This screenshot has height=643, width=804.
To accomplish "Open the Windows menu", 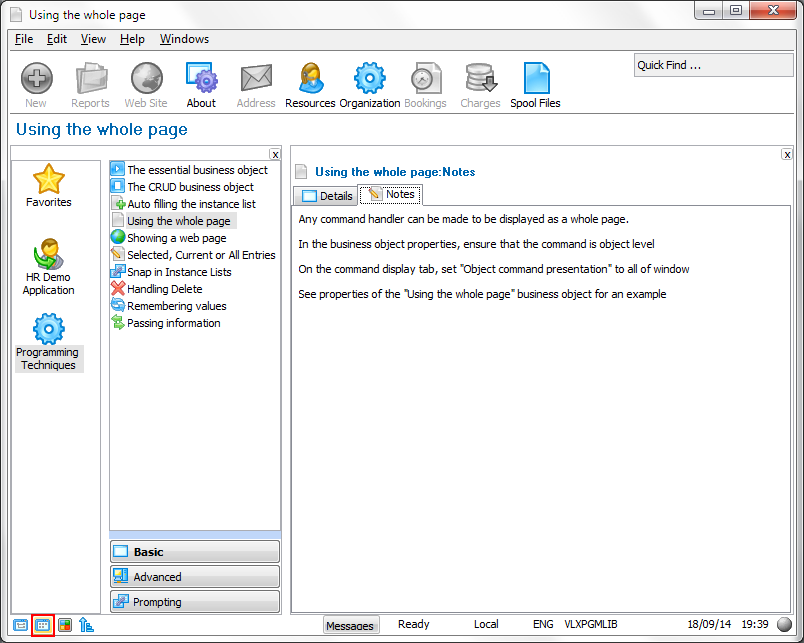I will (184, 39).
